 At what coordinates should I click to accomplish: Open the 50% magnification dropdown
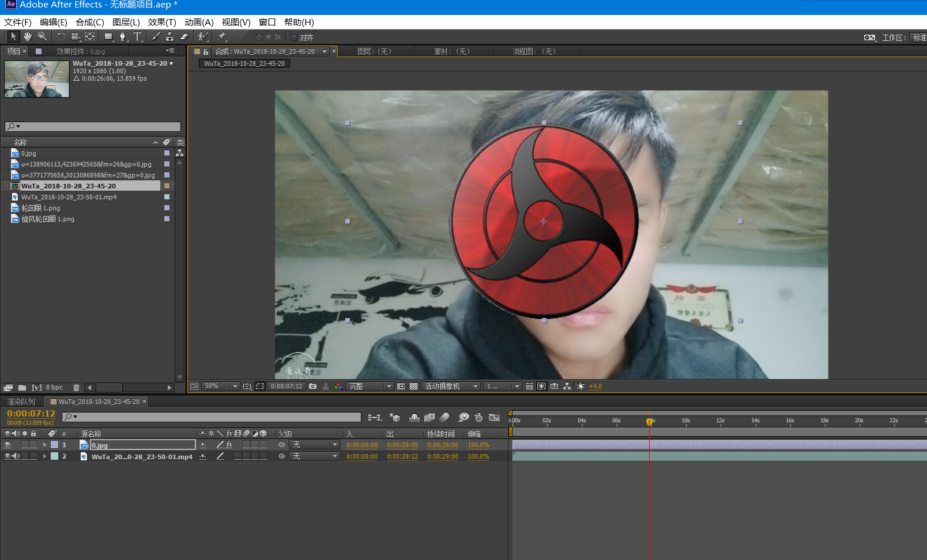click(221, 386)
